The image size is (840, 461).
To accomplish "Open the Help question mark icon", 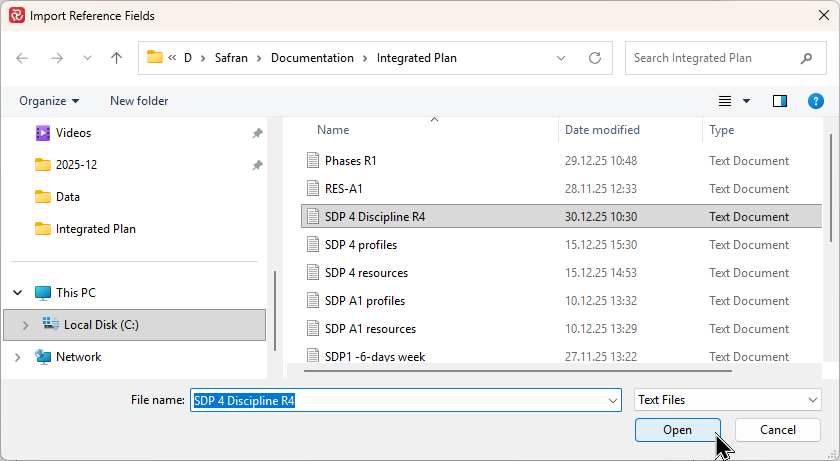I will pyautogui.click(x=815, y=101).
